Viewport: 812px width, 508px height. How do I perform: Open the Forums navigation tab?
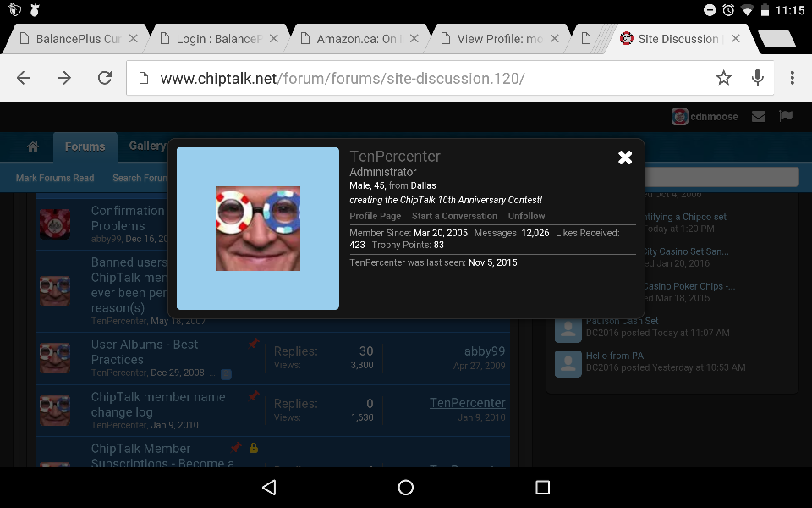coord(85,146)
